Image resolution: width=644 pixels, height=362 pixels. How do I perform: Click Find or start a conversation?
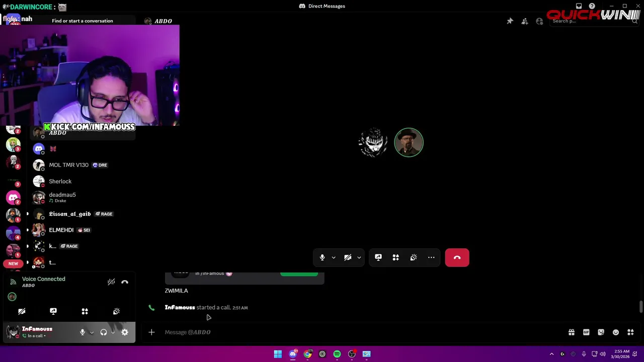tap(82, 21)
